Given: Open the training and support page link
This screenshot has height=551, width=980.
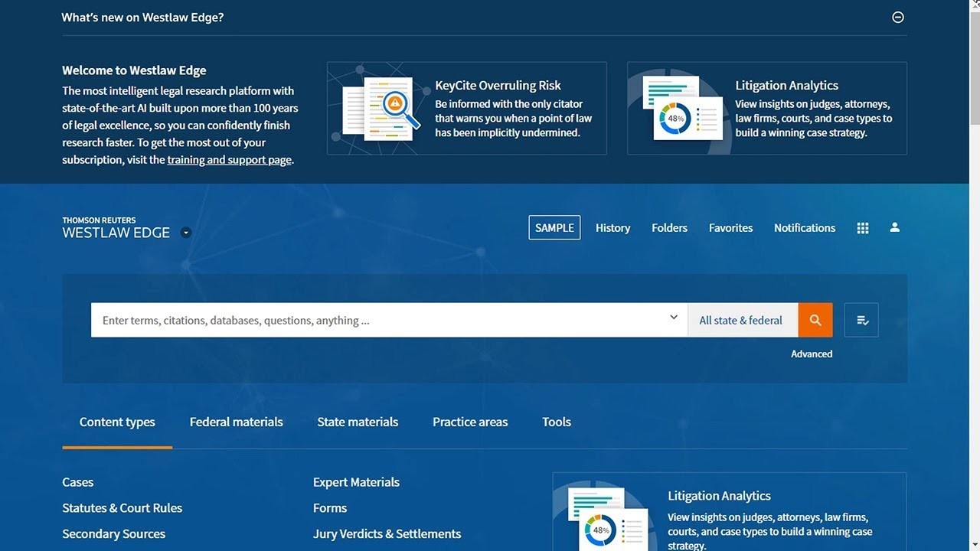Looking at the screenshot, I should [x=229, y=160].
